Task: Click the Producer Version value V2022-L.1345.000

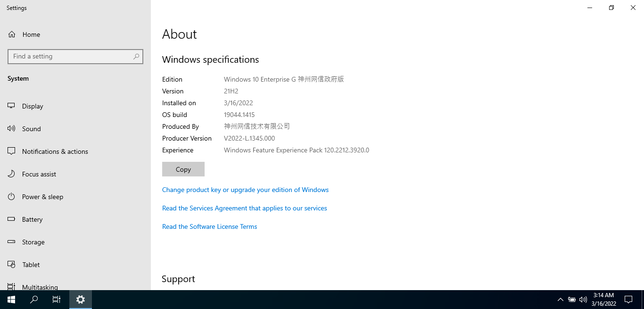Action: pyautogui.click(x=249, y=138)
